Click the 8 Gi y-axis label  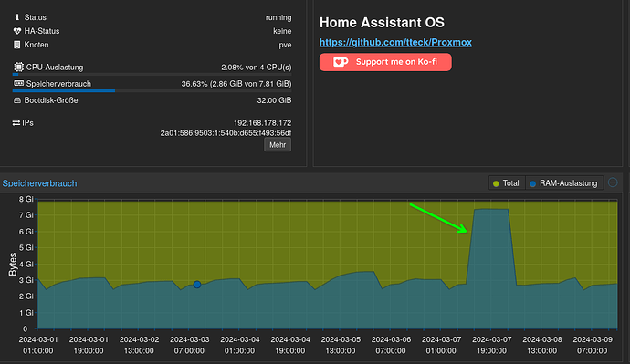coord(26,199)
